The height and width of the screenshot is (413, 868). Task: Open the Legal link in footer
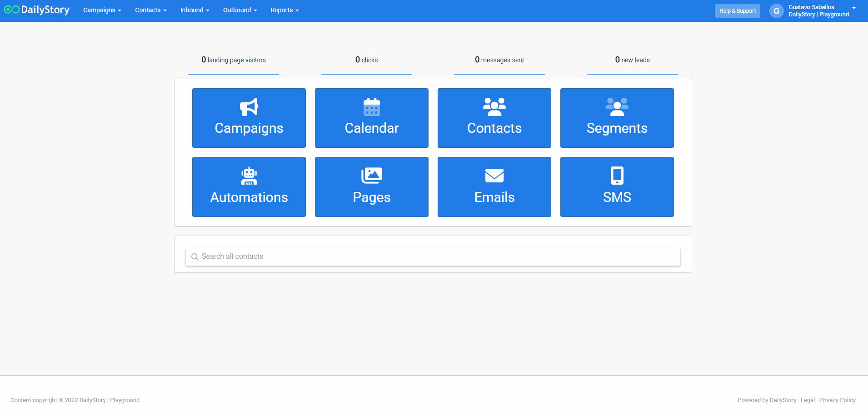click(808, 400)
